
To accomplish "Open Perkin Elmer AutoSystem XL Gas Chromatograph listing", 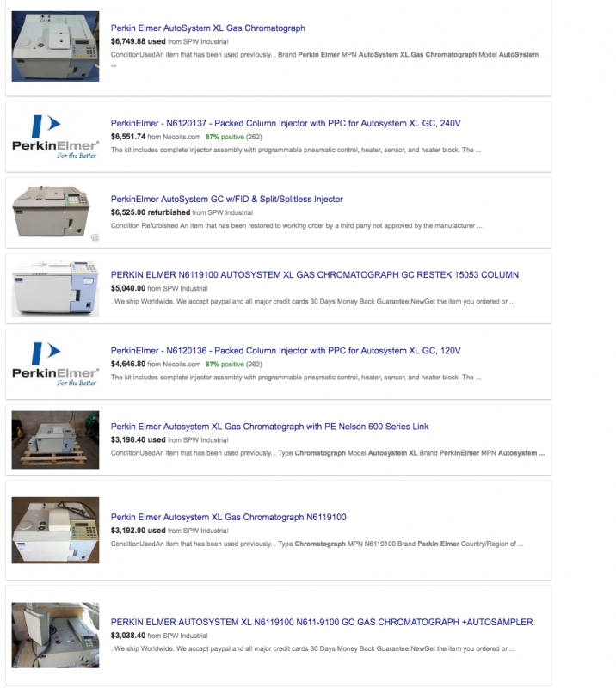I will tap(207, 28).
